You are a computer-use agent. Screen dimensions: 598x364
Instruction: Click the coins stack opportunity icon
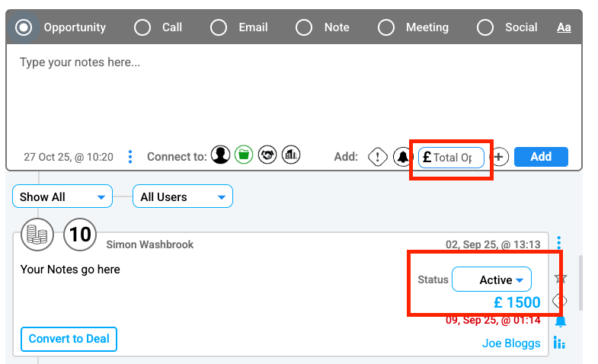point(37,234)
